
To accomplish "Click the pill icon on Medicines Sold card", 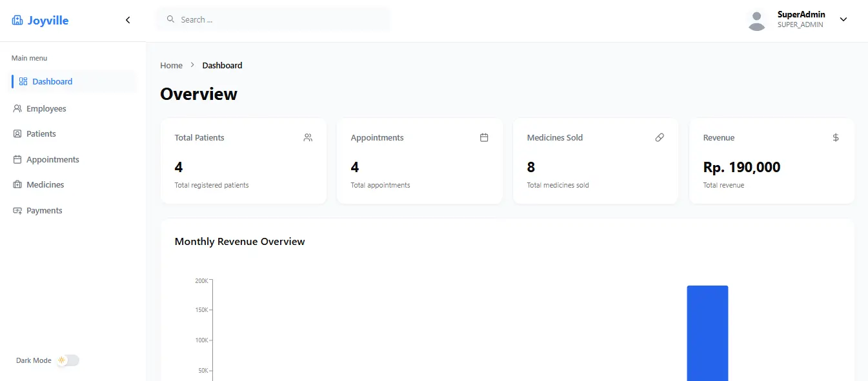I will coord(660,137).
